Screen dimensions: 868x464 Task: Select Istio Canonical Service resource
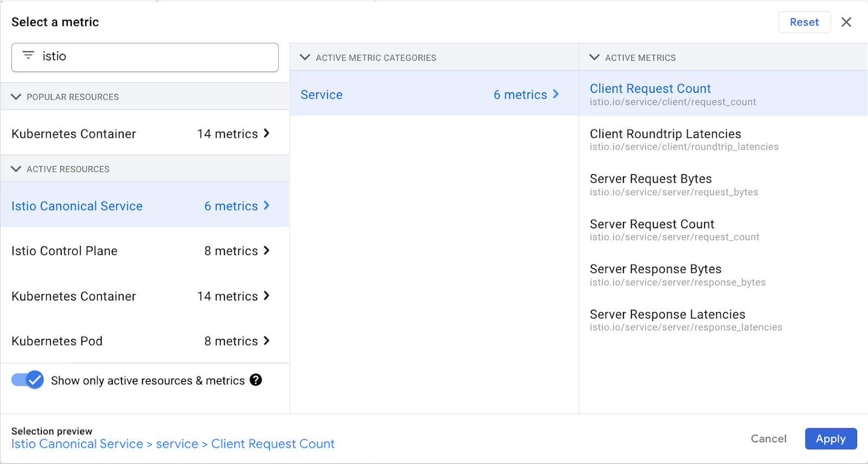pos(145,205)
